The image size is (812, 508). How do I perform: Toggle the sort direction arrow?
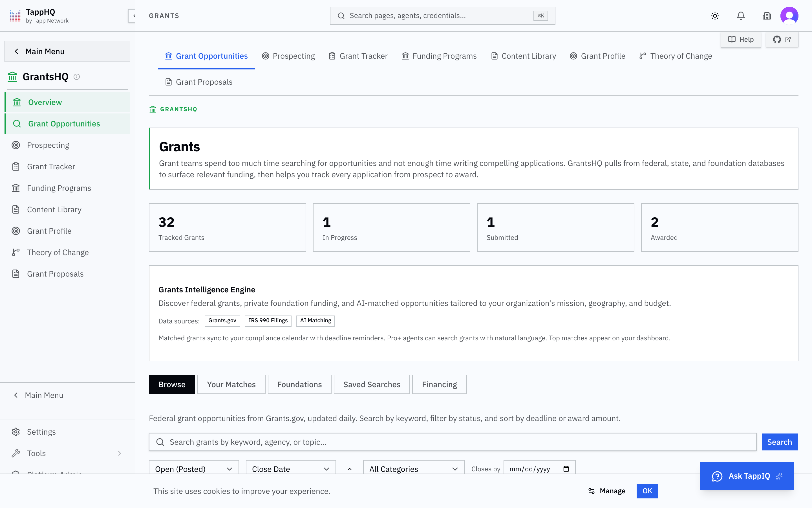349,469
